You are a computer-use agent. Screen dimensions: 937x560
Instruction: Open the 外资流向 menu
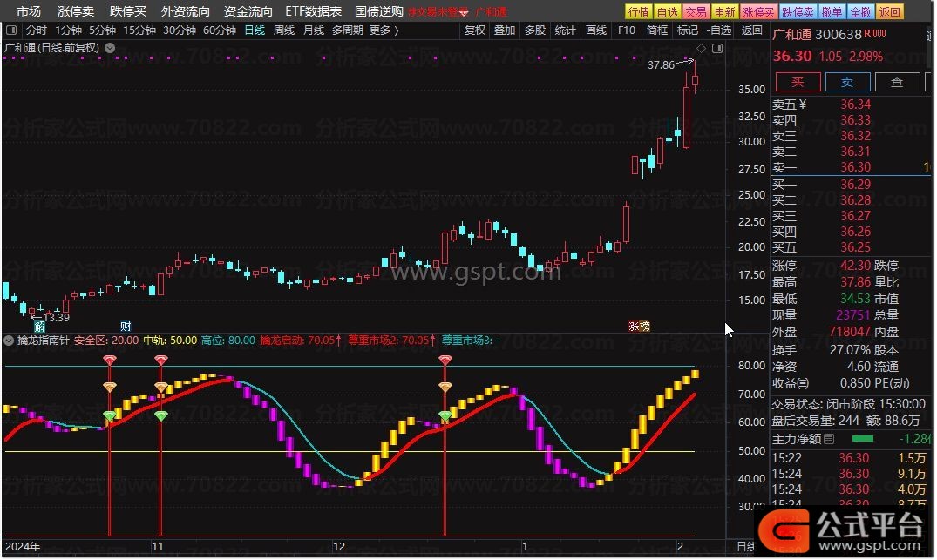[186, 11]
